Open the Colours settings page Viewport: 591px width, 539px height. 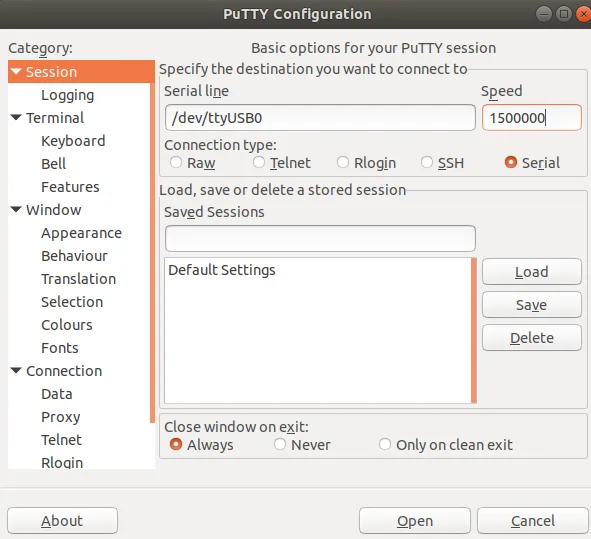pos(67,325)
